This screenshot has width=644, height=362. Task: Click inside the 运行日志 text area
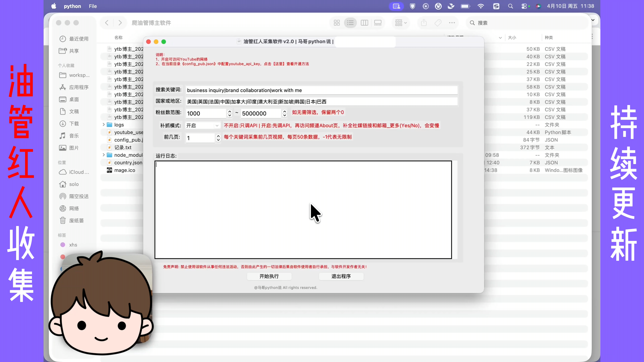pos(303,210)
